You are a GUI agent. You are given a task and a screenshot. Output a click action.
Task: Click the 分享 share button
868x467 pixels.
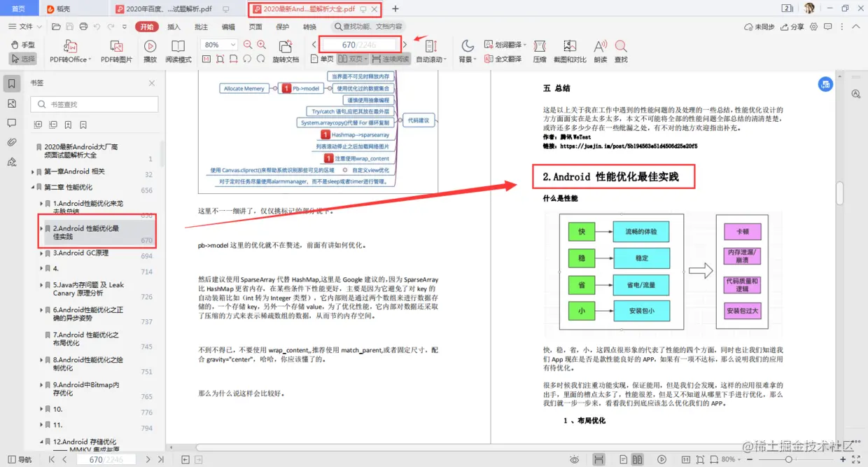click(x=792, y=27)
